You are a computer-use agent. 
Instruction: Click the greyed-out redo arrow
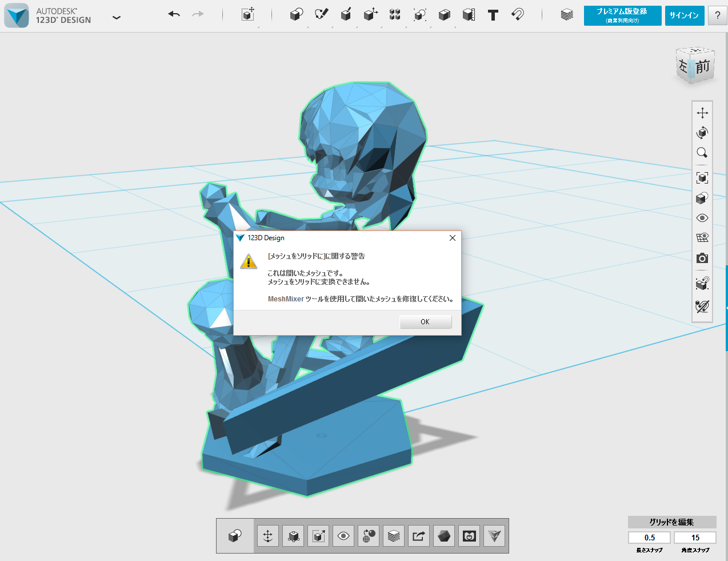tap(198, 14)
